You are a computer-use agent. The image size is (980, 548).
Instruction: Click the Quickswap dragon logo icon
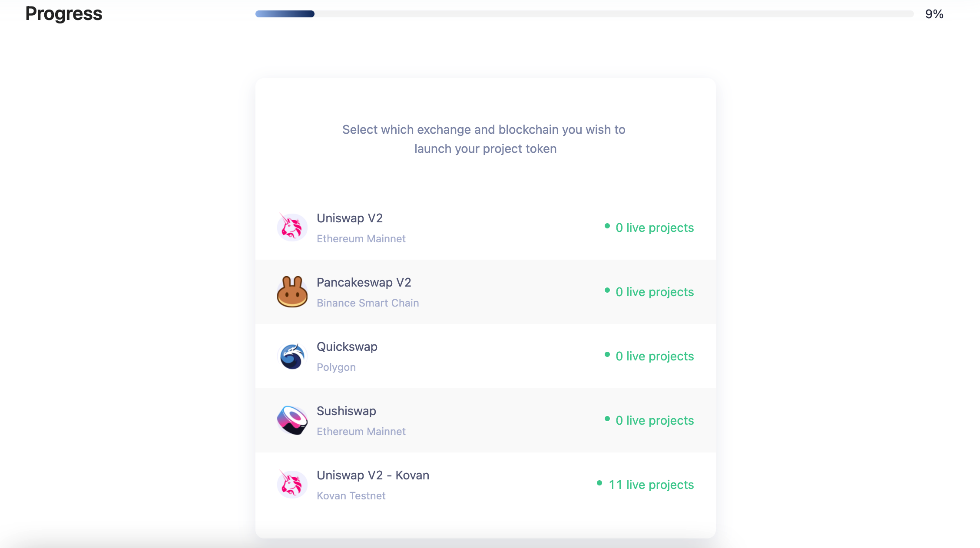tap(292, 356)
